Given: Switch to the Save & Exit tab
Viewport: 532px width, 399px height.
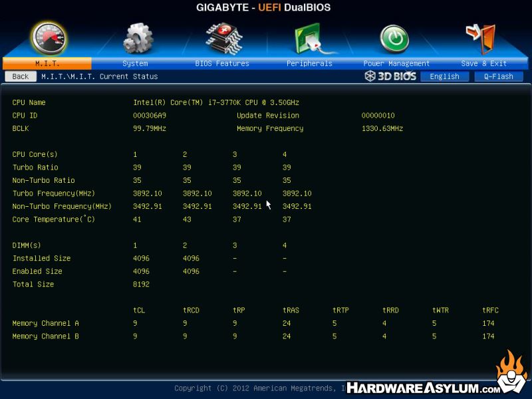Looking at the screenshot, I should click(x=484, y=63).
